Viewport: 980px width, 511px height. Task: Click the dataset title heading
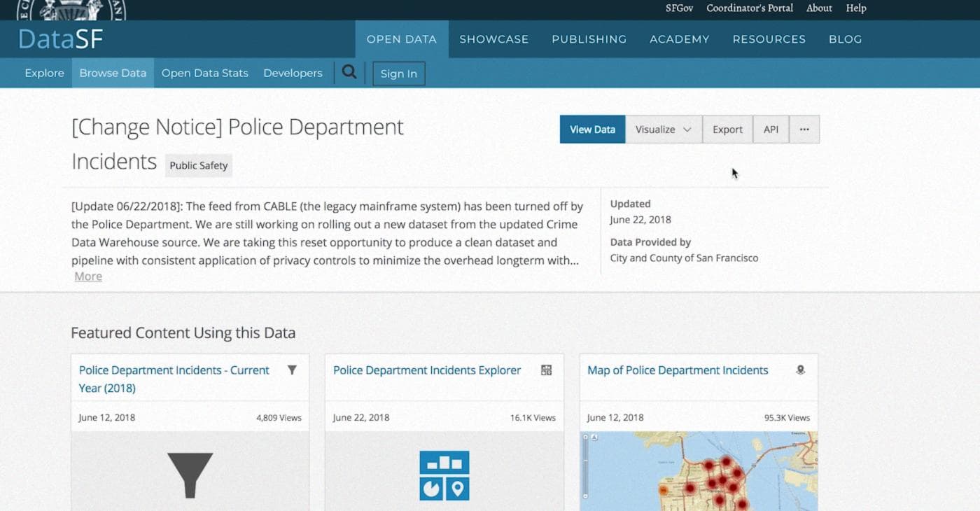[x=238, y=143]
